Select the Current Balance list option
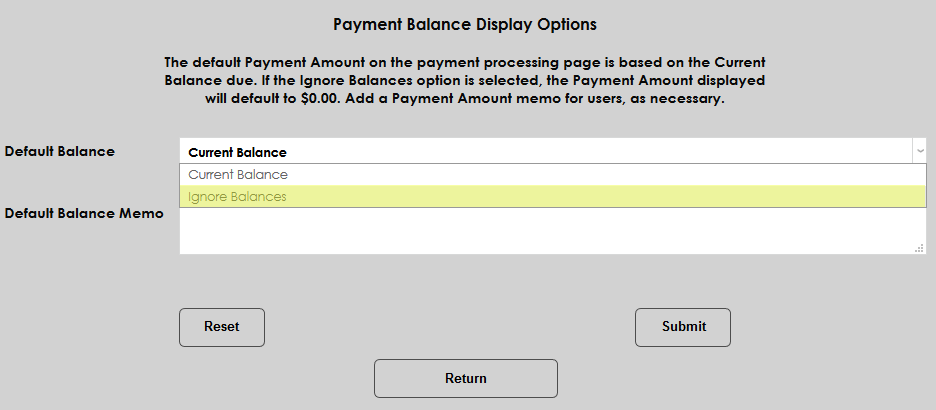Screen dimensions: 936x410 pos(238,175)
